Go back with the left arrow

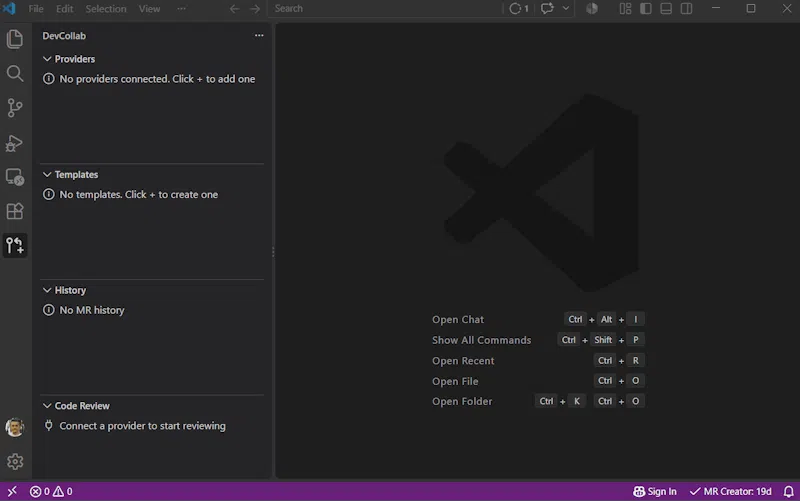tap(234, 9)
